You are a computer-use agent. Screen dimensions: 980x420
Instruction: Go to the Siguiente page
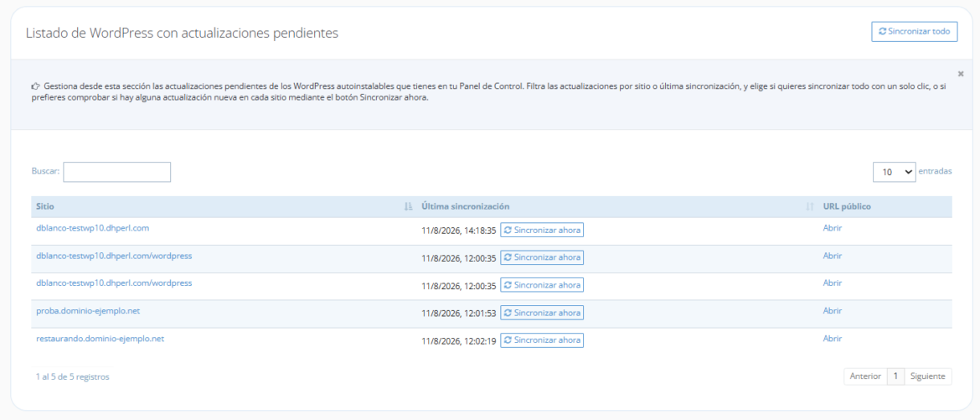coord(928,376)
